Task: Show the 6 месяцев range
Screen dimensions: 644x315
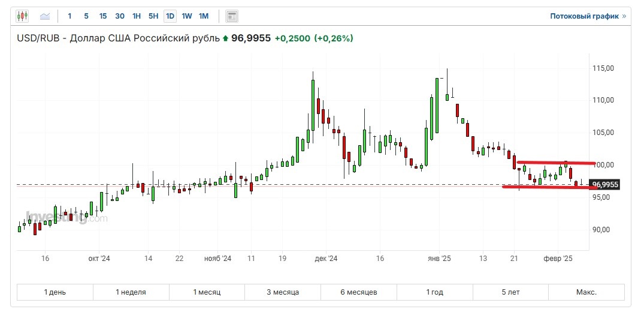Action: pyautogui.click(x=359, y=292)
